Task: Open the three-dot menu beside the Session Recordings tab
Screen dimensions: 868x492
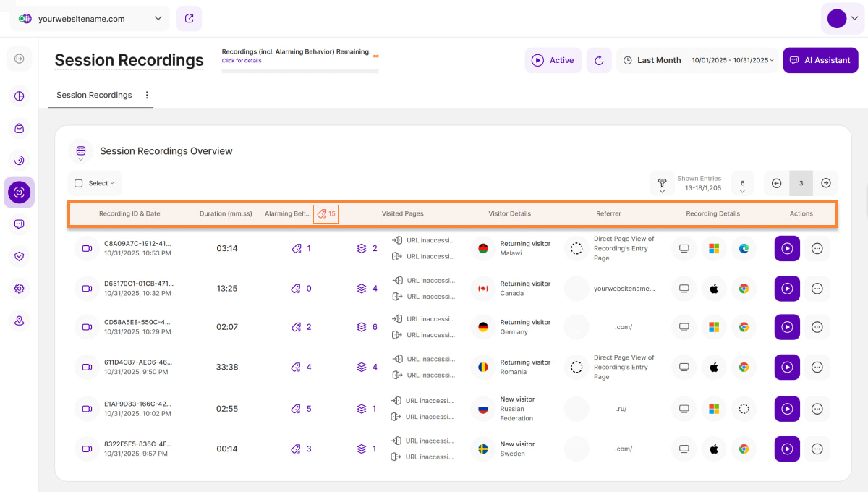Action: tap(147, 95)
